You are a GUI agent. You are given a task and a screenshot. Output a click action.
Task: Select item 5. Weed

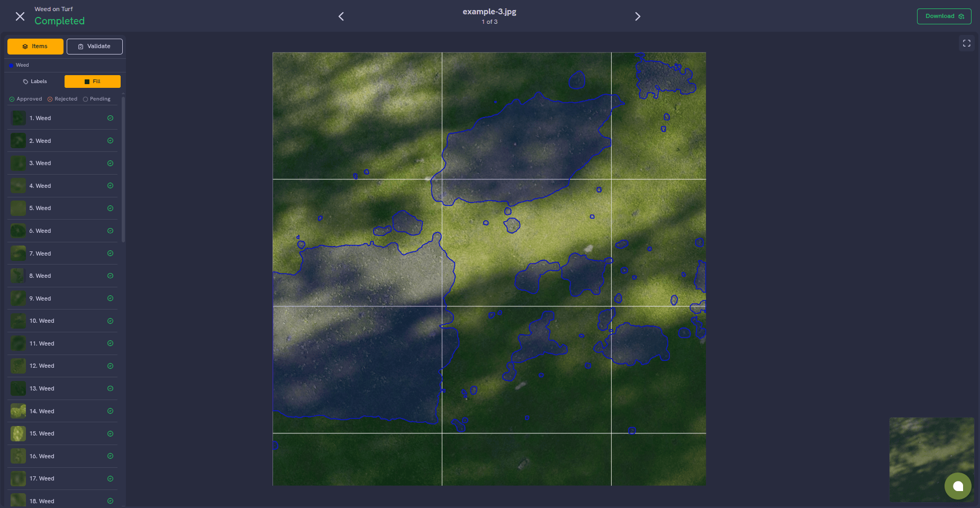point(62,208)
